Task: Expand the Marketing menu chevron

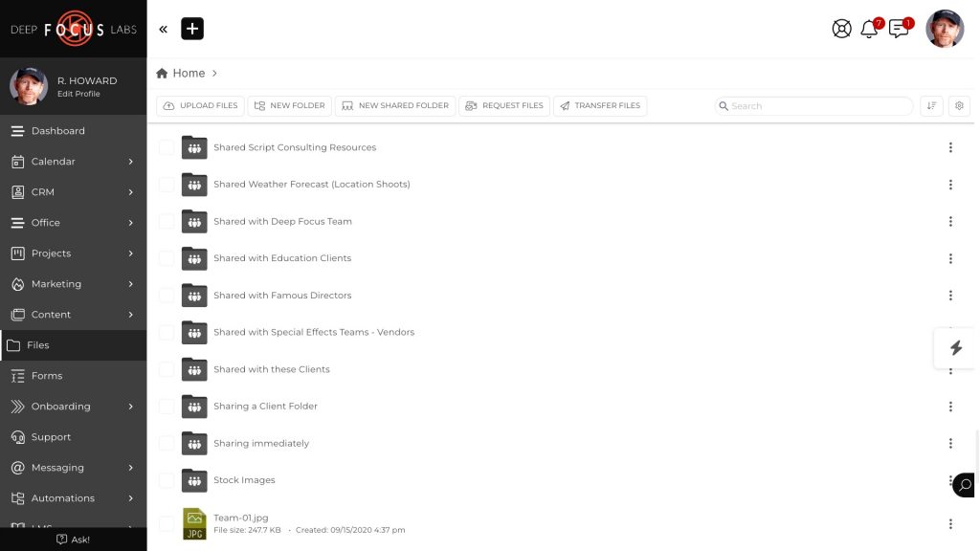Action: (x=131, y=284)
